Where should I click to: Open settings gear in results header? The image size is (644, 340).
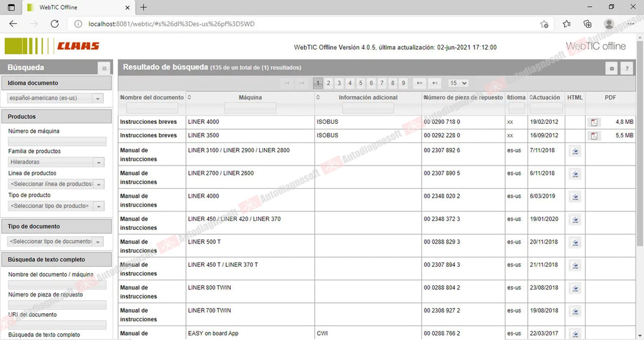(612, 68)
